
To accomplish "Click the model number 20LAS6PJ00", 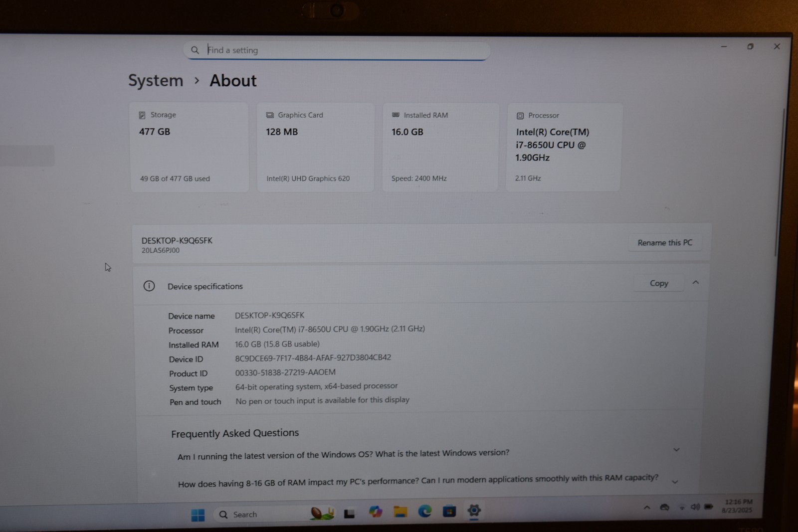I will coord(161,250).
